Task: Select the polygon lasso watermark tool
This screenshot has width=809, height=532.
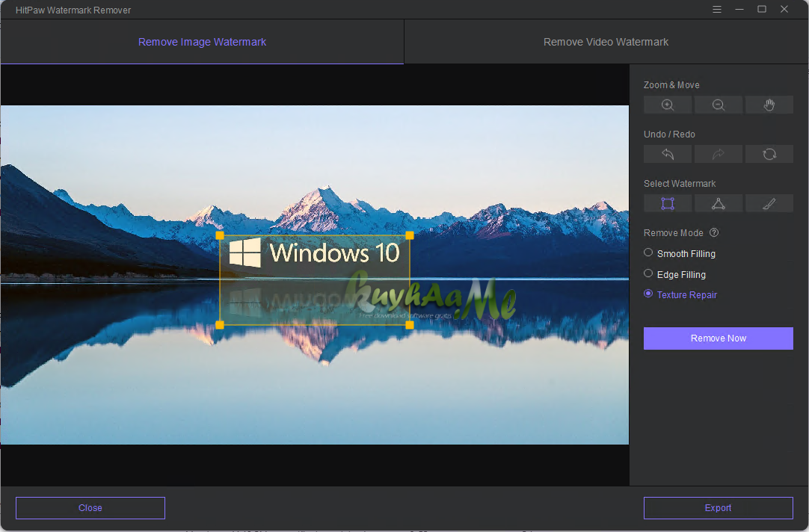Action: click(719, 204)
